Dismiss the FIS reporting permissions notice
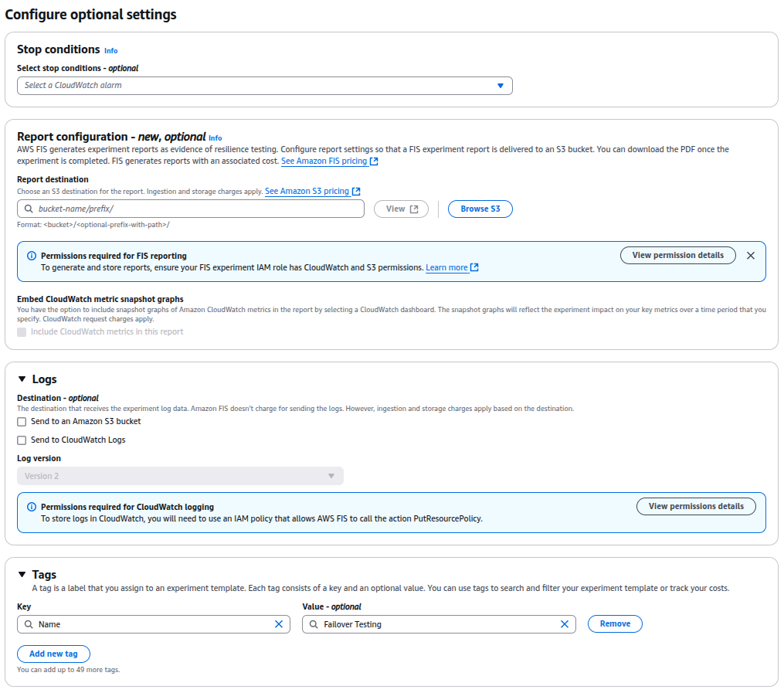Screen dimensions: 784x693 [751, 256]
